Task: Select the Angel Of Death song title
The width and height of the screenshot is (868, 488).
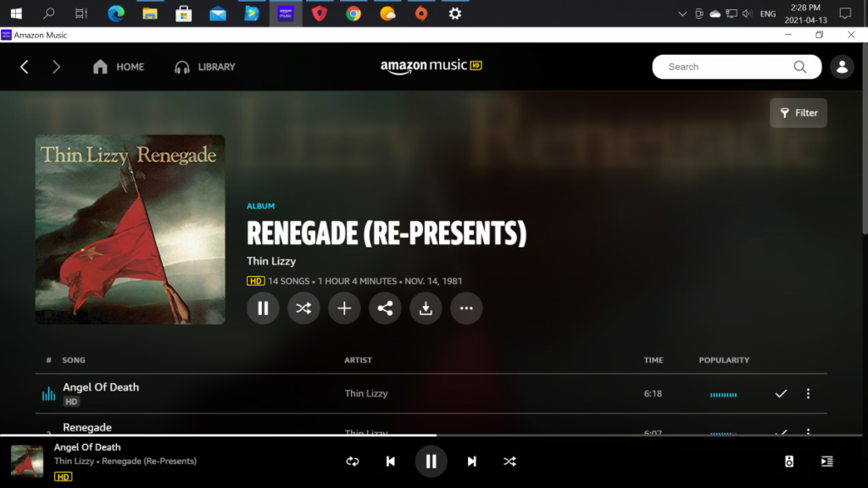Action: pyautogui.click(x=101, y=387)
